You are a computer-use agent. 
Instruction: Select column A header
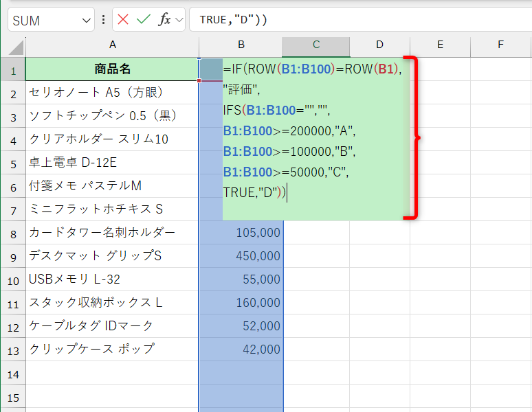coord(112,45)
